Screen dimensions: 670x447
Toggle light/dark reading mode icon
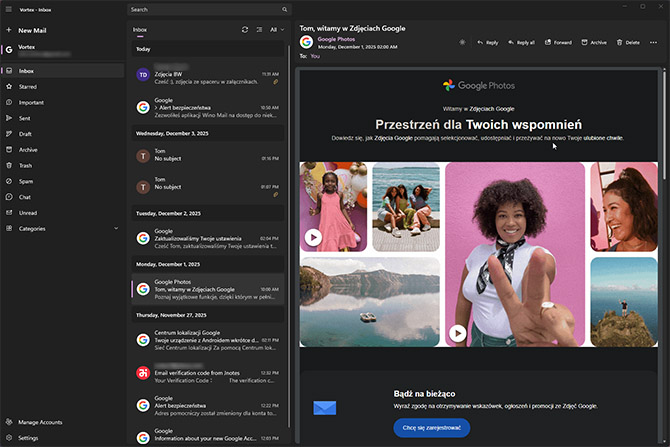461,42
